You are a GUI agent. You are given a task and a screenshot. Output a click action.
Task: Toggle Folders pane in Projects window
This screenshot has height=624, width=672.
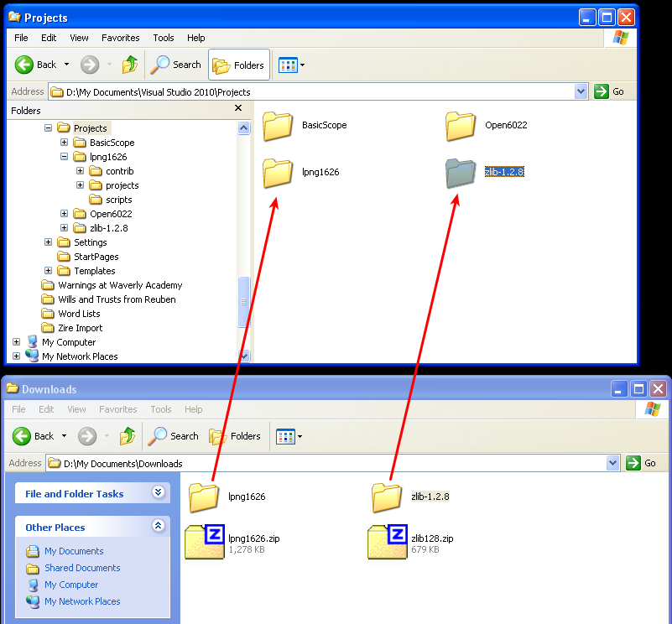pyautogui.click(x=239, y=65)
